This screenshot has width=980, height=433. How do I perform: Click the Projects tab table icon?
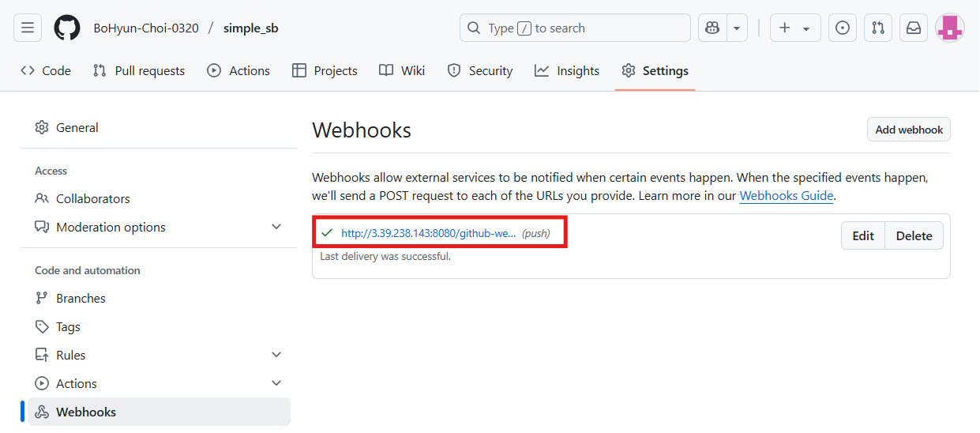[299, 70]
